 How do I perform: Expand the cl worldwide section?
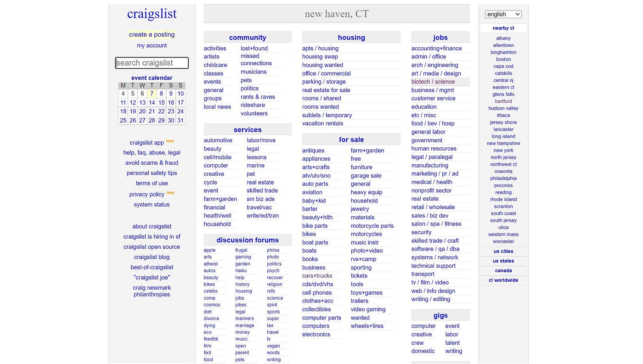click(503, 280)
